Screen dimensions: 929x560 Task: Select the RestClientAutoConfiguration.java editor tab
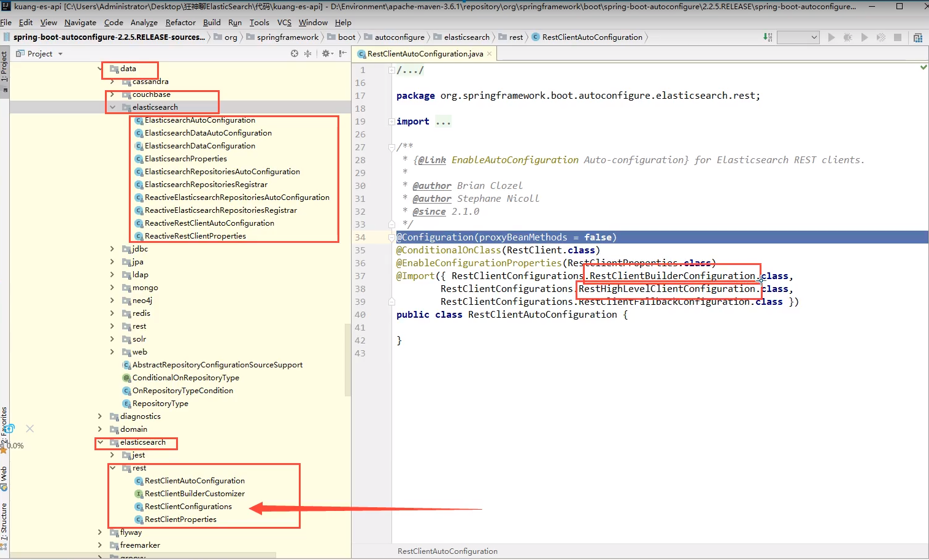pyautogui.click(x=425, y=54)
